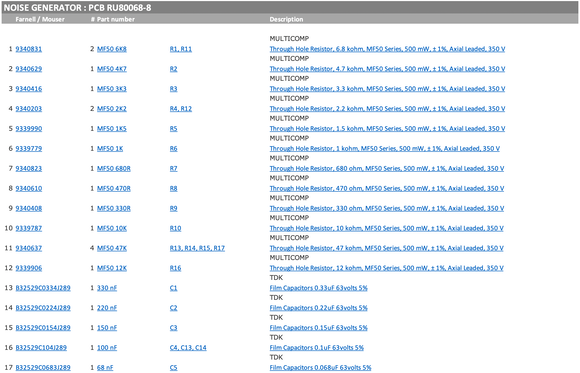Open Farnell link 9340637

tap(28, 249)
